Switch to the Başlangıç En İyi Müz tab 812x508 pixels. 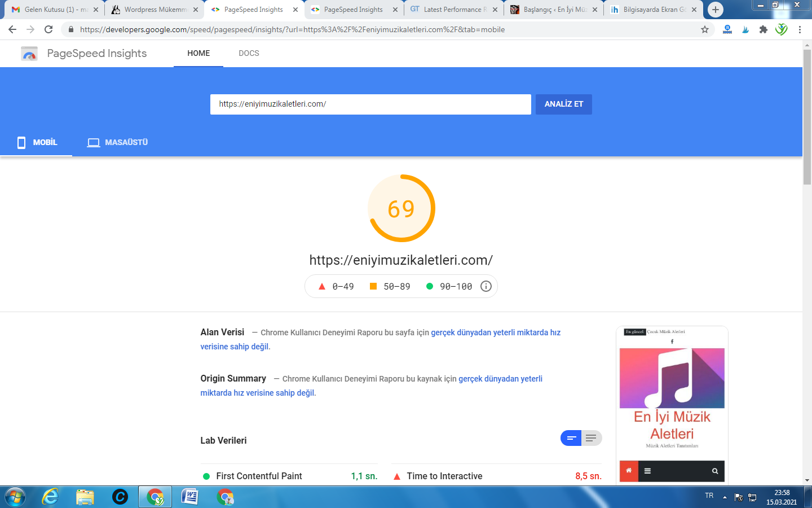click(554, 10)
